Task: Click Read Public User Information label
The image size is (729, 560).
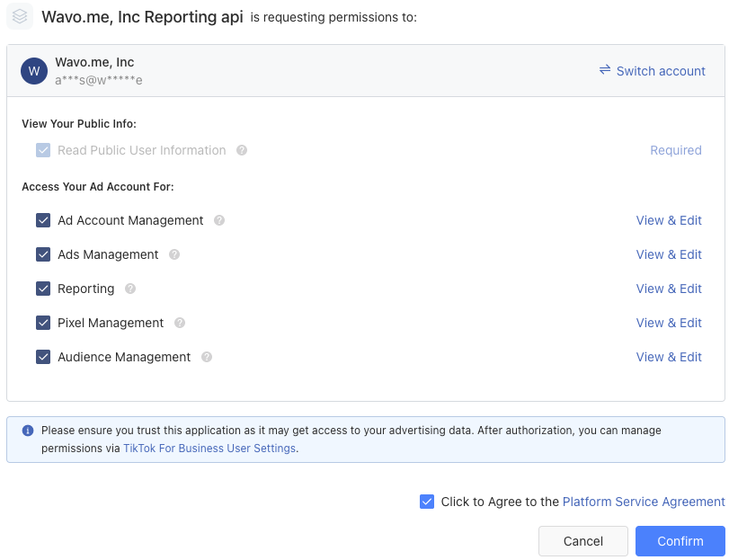Action: click(x=142, y=150)
